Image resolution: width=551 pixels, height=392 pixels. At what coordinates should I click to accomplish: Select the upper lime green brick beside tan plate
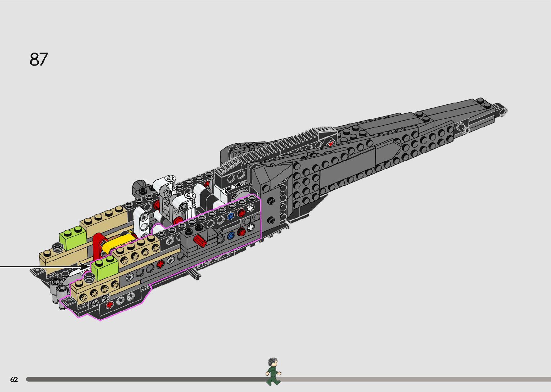73,238
